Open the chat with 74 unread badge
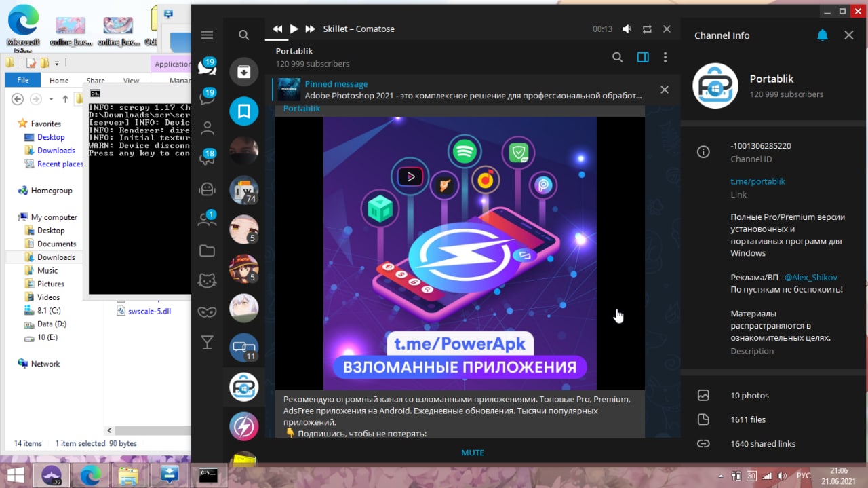 pyautogui.click(x=244, y=190)
